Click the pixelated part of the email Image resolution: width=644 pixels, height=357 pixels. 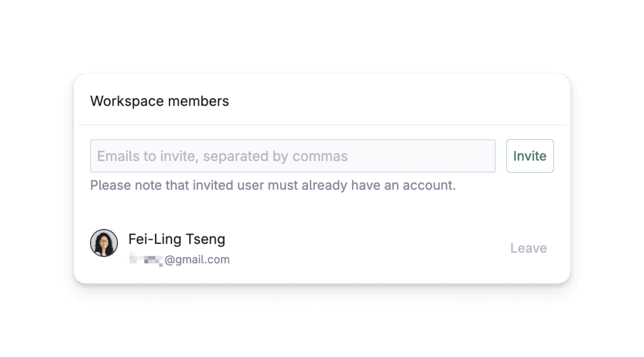click(x=146, y=260)
